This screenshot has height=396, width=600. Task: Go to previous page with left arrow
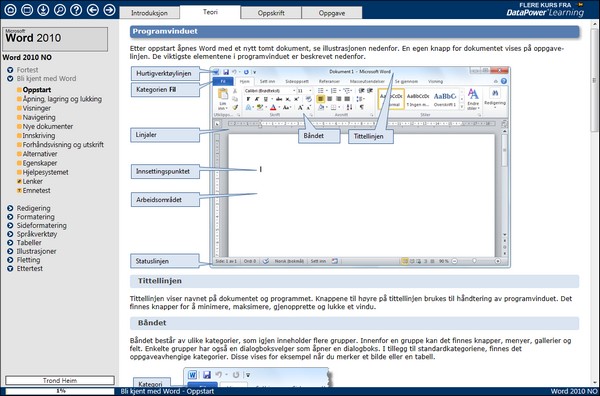(93, 10)
